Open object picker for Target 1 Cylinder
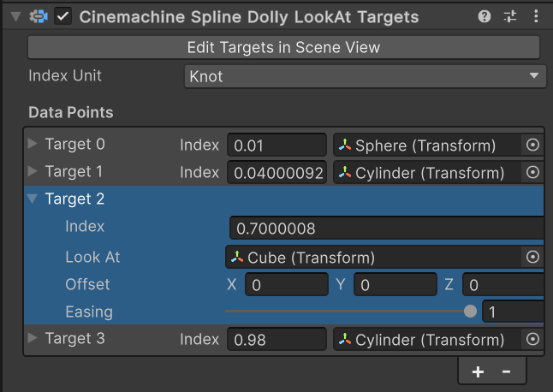Image resolution: width=553 pixels, height=392 pixels. [532, 173]
